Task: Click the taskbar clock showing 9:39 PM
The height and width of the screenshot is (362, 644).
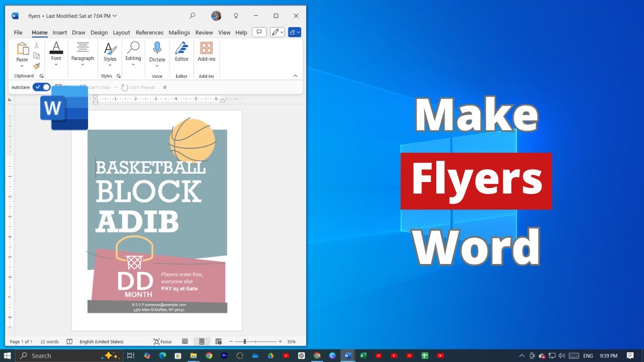Action: point(609,355)
